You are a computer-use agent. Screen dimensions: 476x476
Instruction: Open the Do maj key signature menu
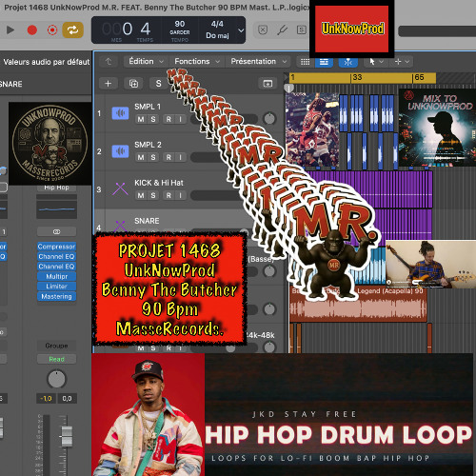[217, 35]
